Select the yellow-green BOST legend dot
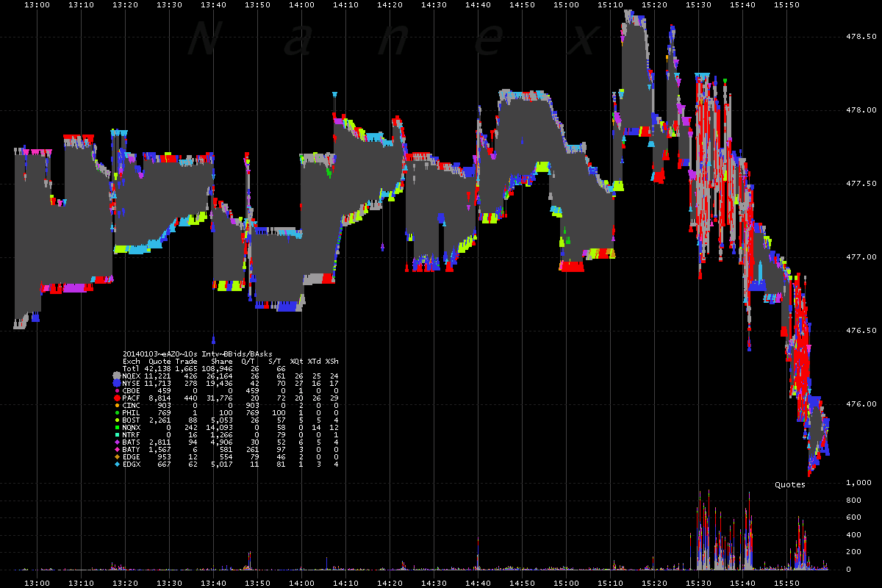Viewport: 882px width, 588px height. (117, 420)
